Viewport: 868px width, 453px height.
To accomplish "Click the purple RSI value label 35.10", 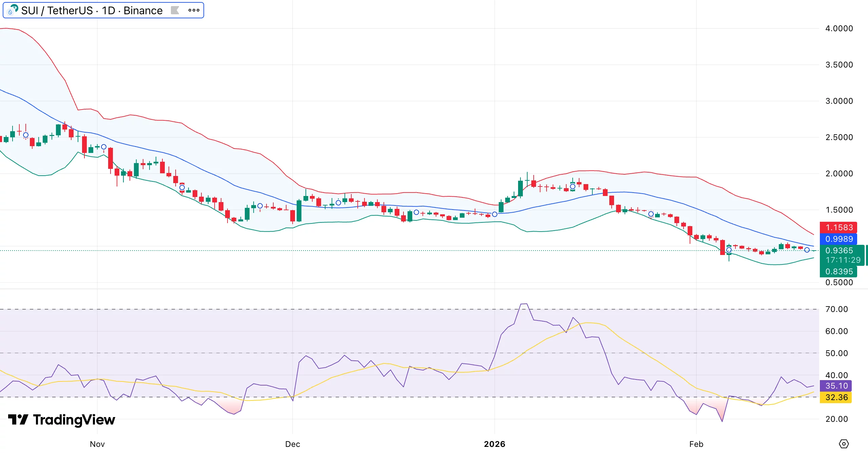I will point(836,386).
